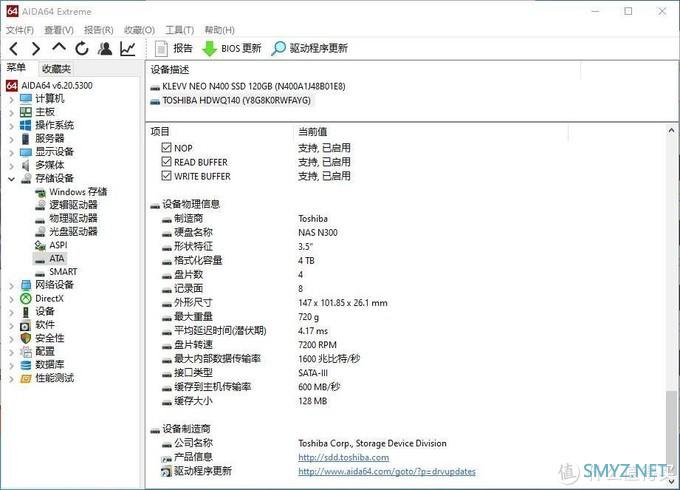Click the ASPI icon in the tree

tap(40, 245)
